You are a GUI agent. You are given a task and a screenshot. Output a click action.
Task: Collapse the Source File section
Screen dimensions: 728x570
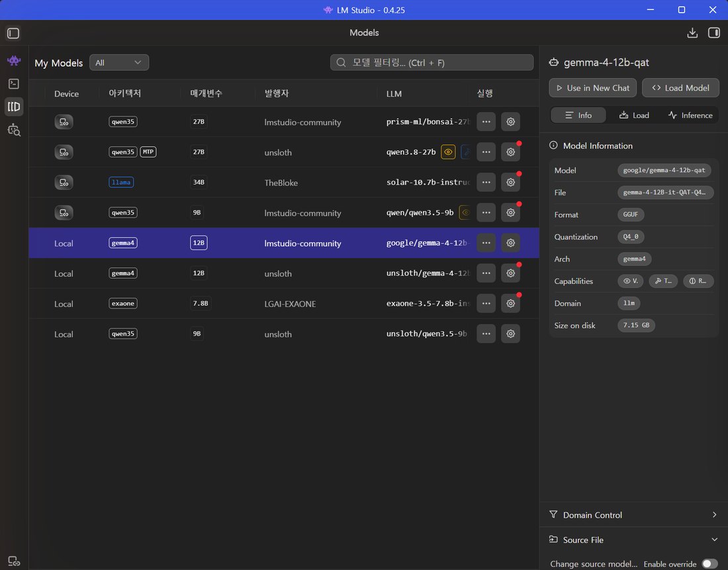(x=633, y=540)
